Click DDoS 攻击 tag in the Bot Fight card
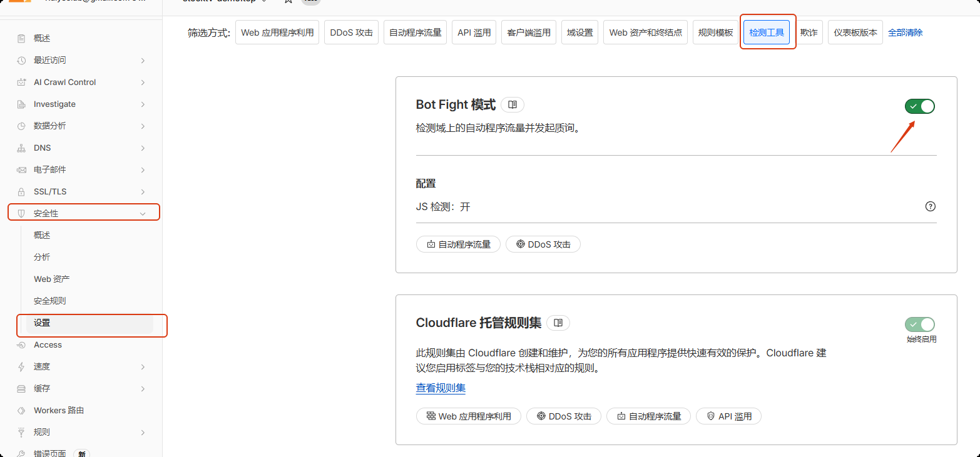 543,244
